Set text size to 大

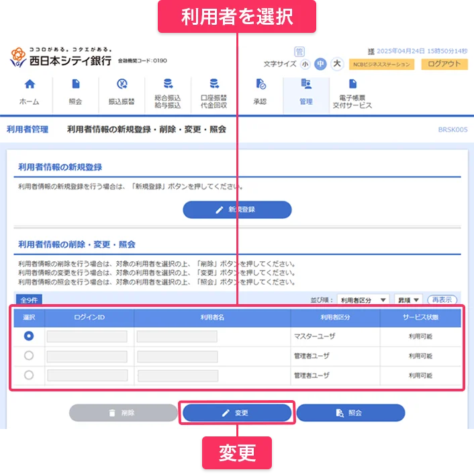click(x=337, y=64)
